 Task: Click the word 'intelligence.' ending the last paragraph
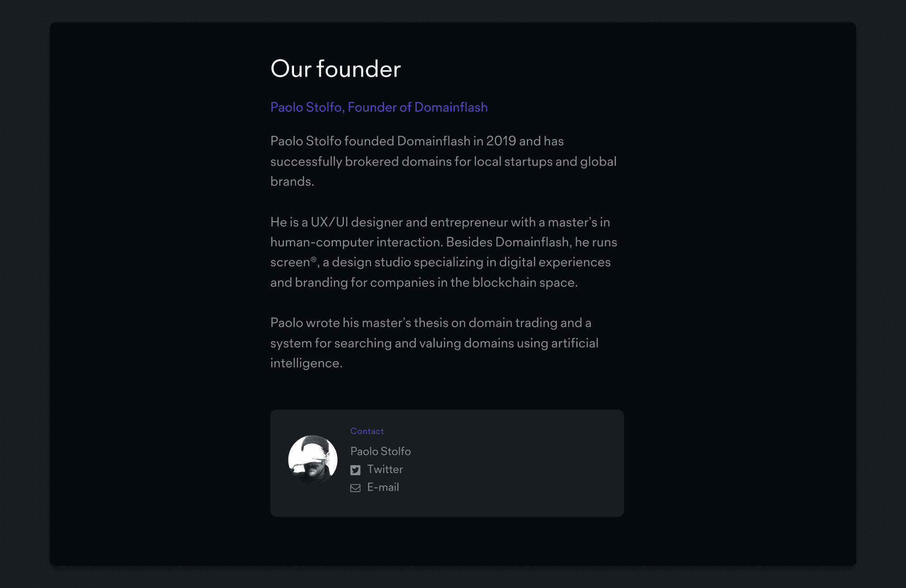306,363
